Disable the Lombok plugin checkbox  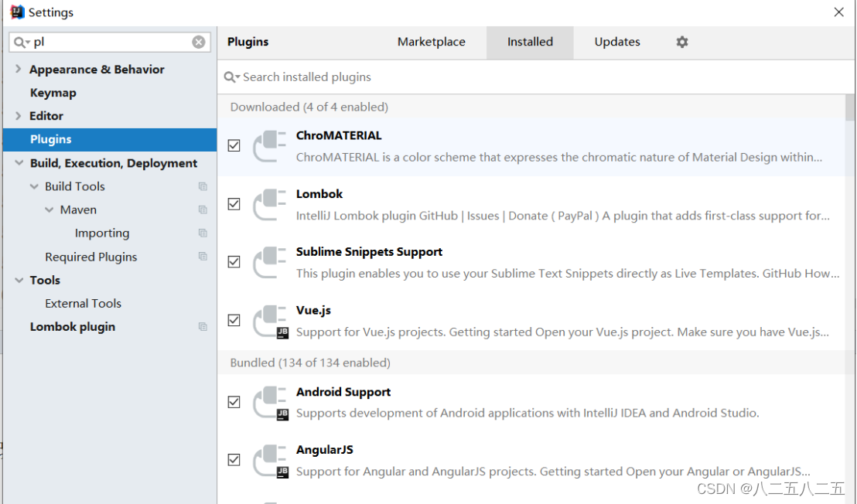(234, 204)
